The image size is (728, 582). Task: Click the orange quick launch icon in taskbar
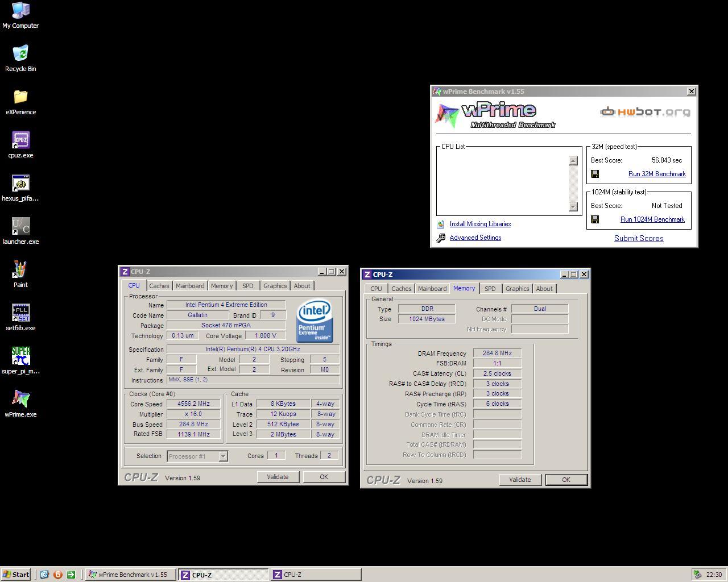coord(57,575)
